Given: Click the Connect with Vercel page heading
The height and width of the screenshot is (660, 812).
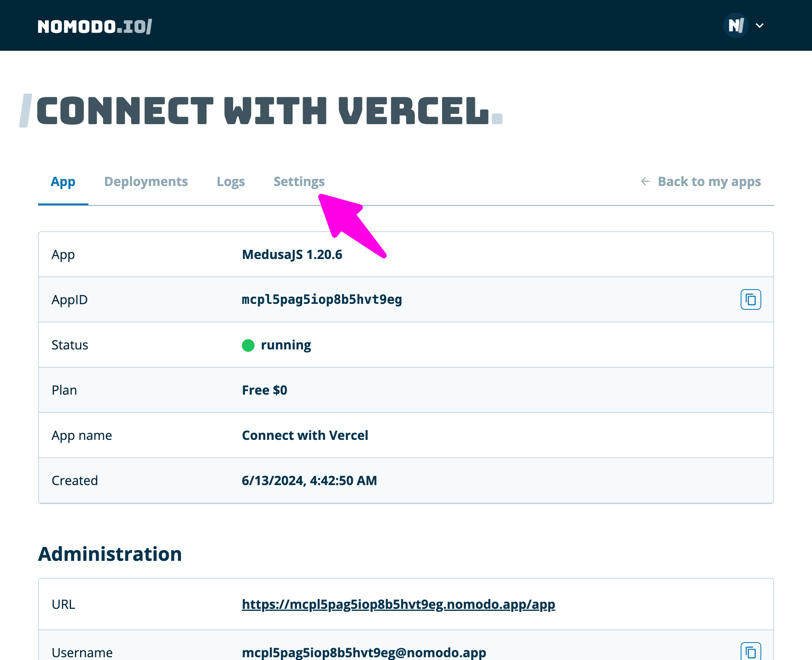Looking at the screenshot, I should coord(262,111).
